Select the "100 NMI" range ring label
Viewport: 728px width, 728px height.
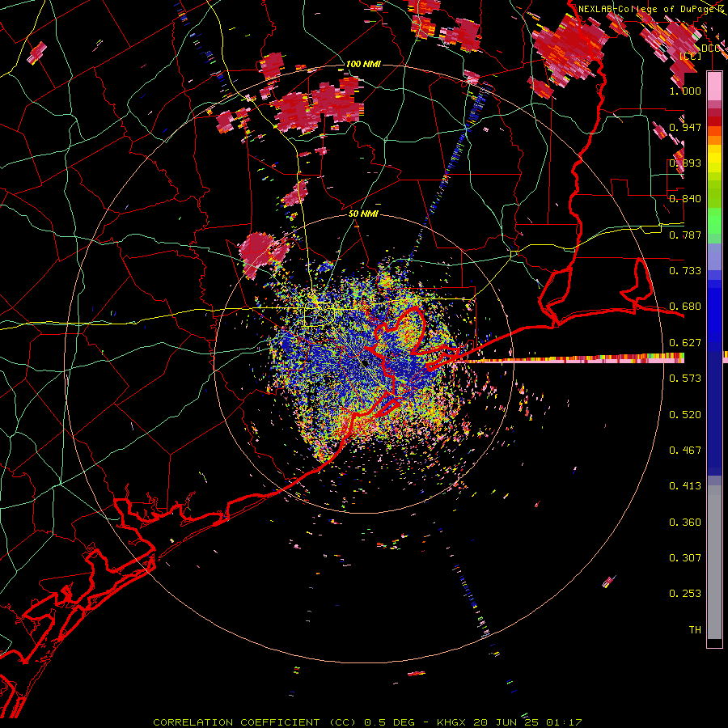click(x=363, y=64)
